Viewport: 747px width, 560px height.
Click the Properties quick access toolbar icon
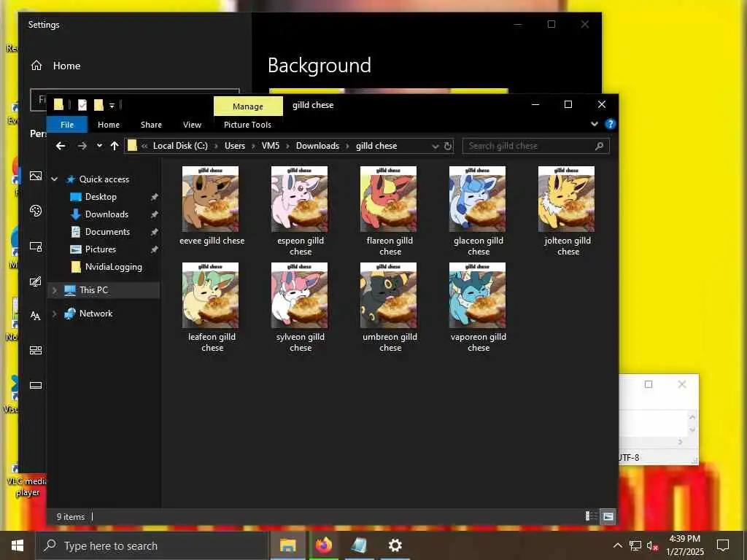[x=82, y=105]
